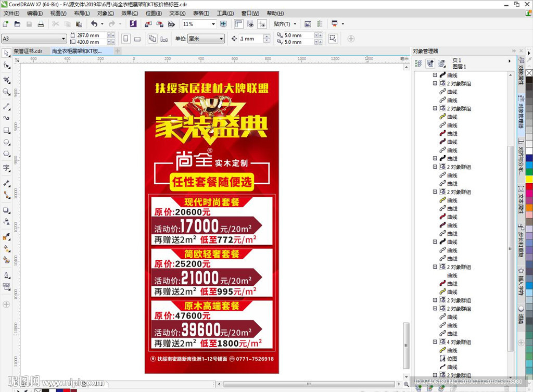This screenshot has height=392, width=533.
Task: Open the 文本(X) menu
Action: pyautogui.click(x=177, y=13)
